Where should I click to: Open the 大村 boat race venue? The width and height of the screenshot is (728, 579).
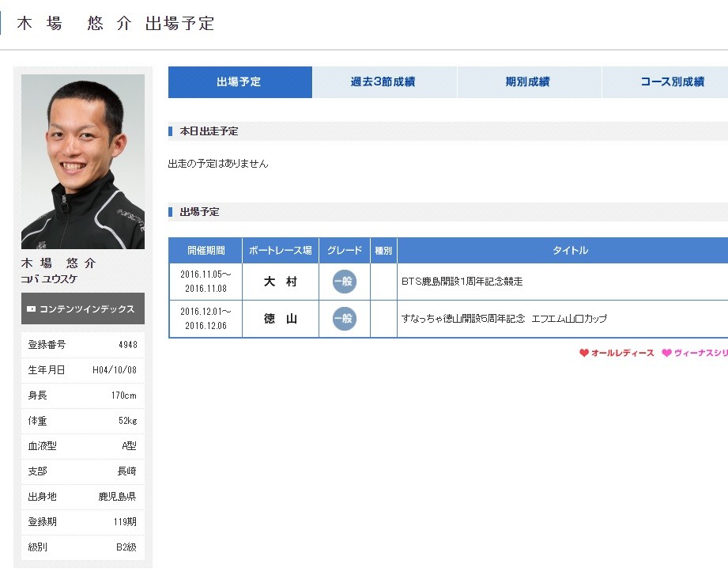[281, 282]
